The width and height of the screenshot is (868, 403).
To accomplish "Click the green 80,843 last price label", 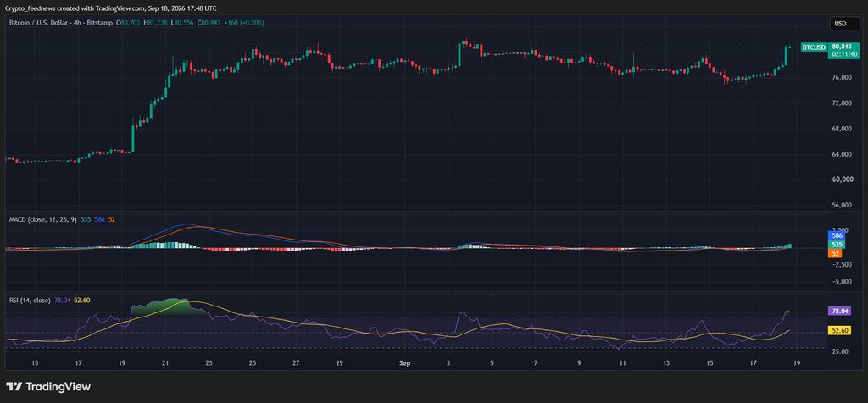I will (843, 47).
